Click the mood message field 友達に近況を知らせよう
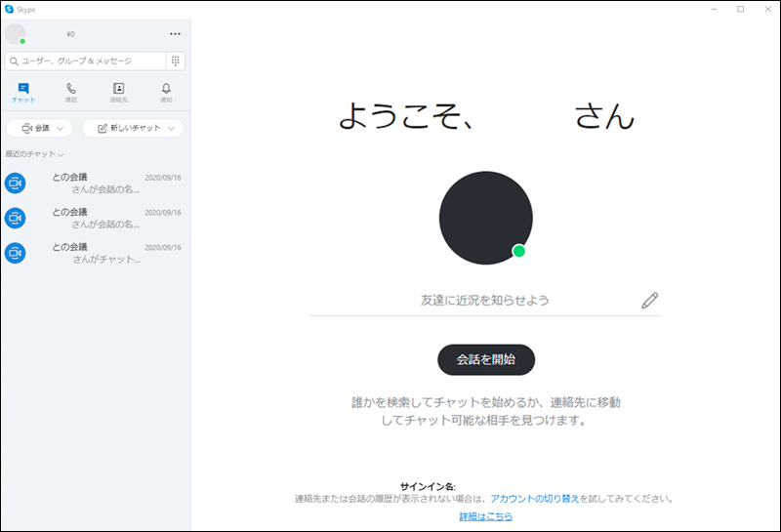 [x=484, y=301]
